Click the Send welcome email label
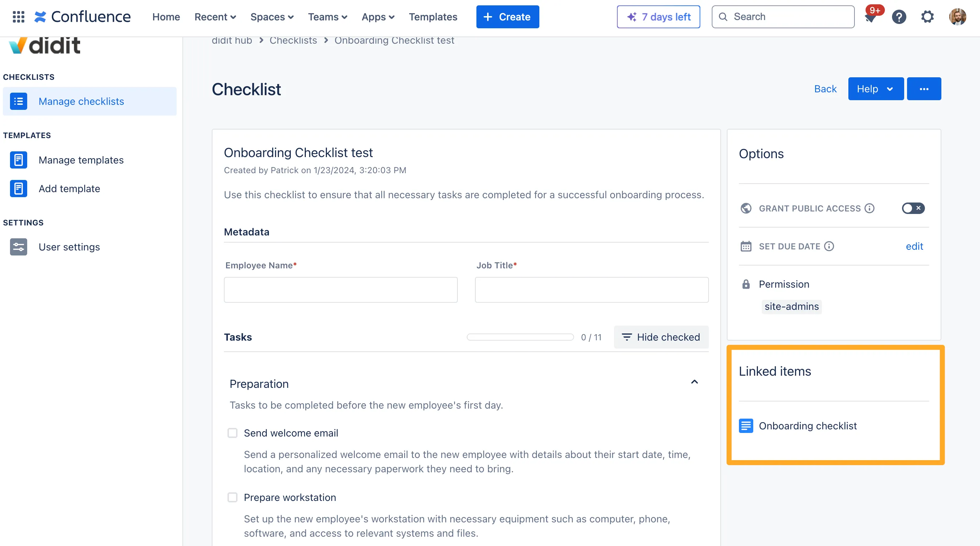Viewport: 980px width, 546px height. [x=291, y=433]
